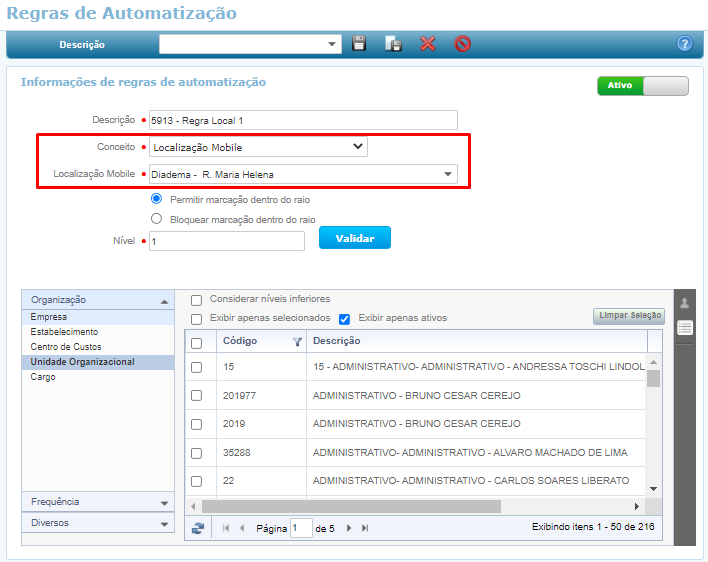This screenshot has width=708, height=562.
Task: Click the save disk icon in toolbar
Action: [x=360, y=44]
